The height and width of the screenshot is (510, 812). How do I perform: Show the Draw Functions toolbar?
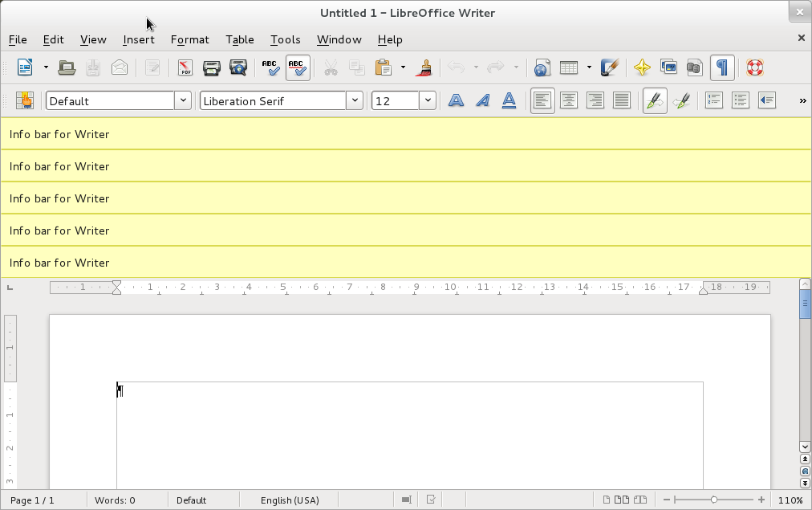[610, 67]
